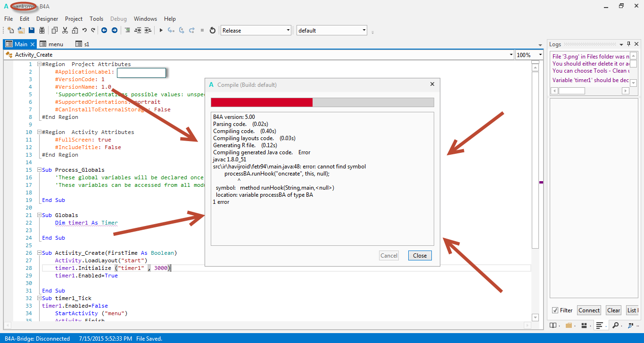Click the Connect button in Logs panel
644x343 pixels.
[x=589, y=310]
